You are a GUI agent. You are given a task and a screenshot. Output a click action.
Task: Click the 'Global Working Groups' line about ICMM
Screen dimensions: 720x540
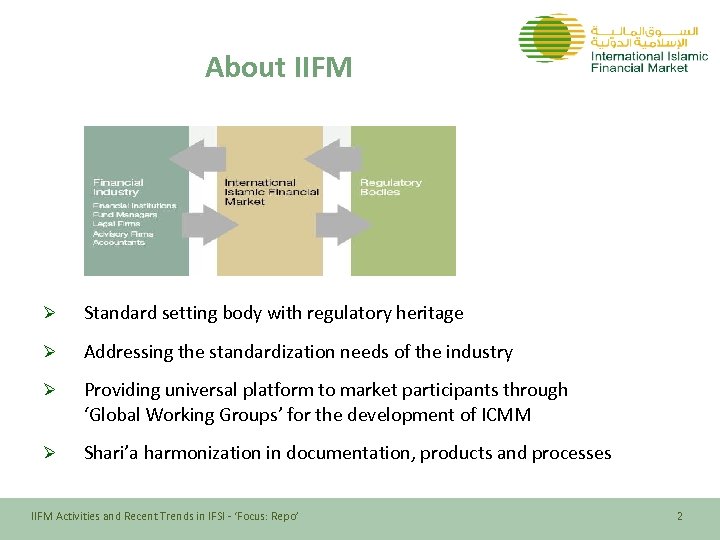point(308,415)
